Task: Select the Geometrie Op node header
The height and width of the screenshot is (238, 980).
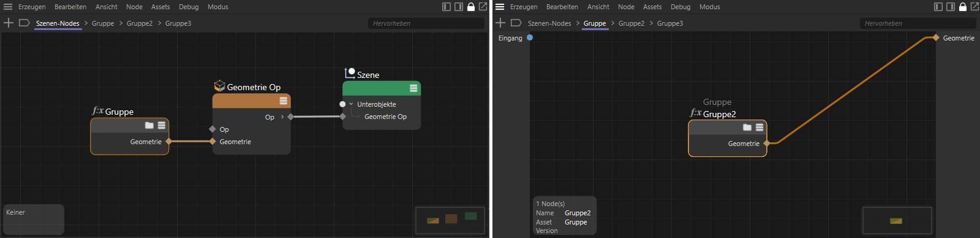Action: pyautogui.click(x=252, y=101)
